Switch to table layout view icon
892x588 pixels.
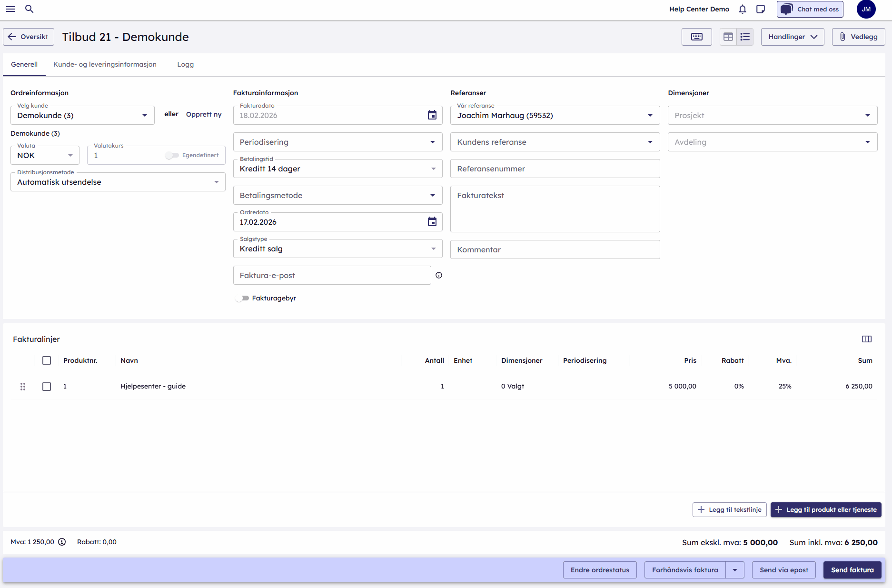click(728, 37)
